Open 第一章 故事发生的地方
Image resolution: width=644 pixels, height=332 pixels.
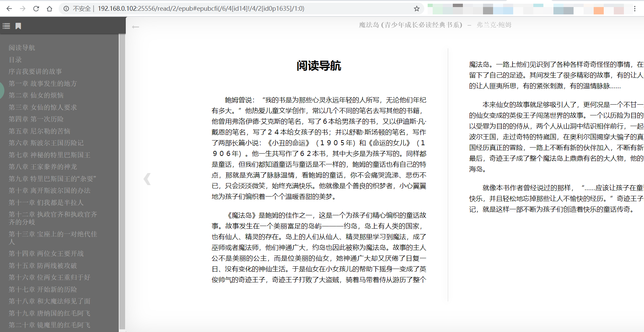(x=43, y=84)
